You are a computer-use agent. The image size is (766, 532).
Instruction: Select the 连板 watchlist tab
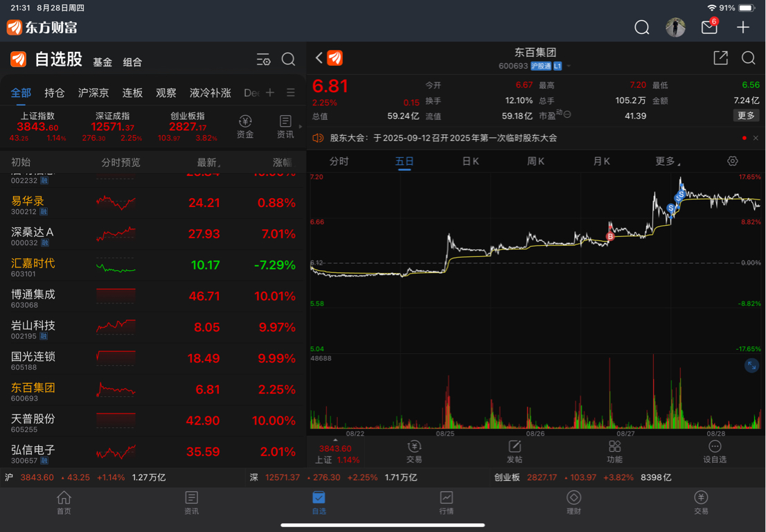[x=132, y=93]
